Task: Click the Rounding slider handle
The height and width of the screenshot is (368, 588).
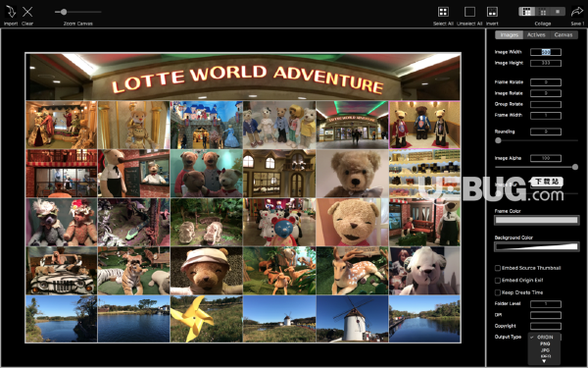Action: point(498,140)
